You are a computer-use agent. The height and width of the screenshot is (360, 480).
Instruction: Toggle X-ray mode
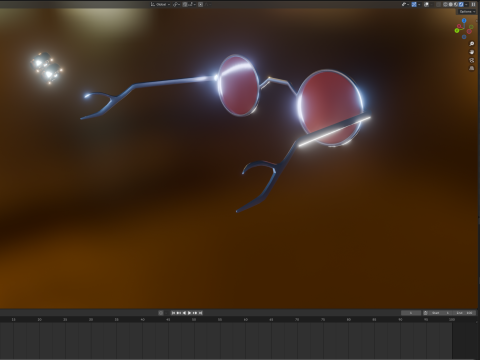[x=438, y=4]
